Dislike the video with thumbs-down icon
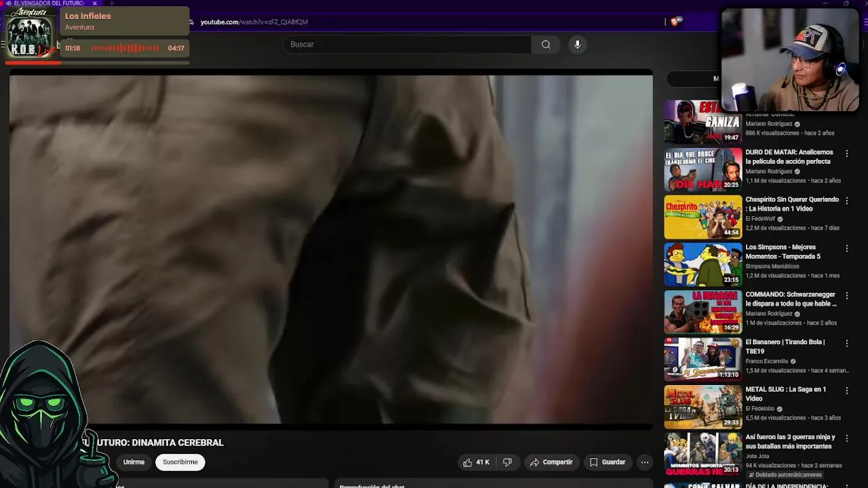Viewport: 868px width, 488px height. (507, 462)
